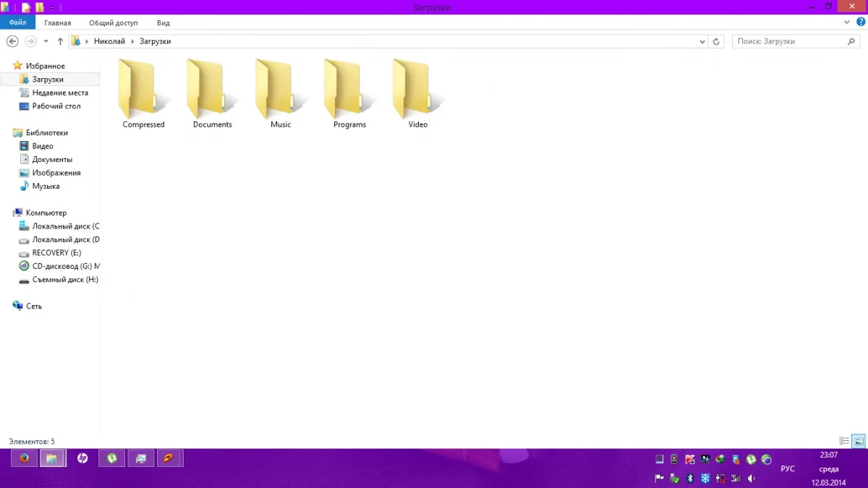Open Firefox from the taskbar
The width and height of the screenshot is (868, 488).
pyautogui.click(x=25, y=458)
